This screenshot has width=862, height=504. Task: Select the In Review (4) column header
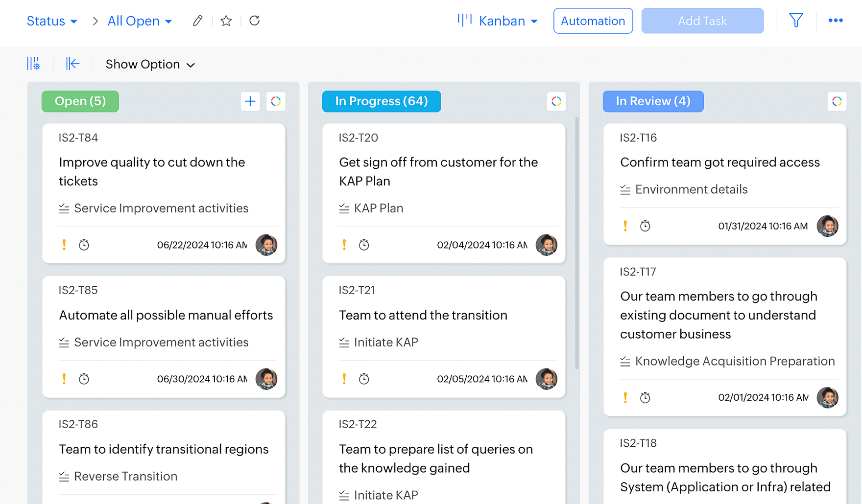click(653, 101)
